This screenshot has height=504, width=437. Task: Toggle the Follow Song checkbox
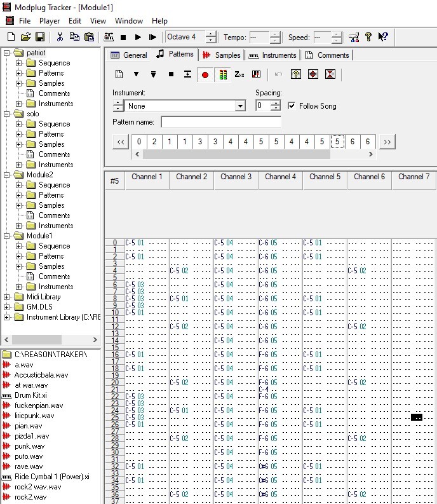[x=292, y=106]
